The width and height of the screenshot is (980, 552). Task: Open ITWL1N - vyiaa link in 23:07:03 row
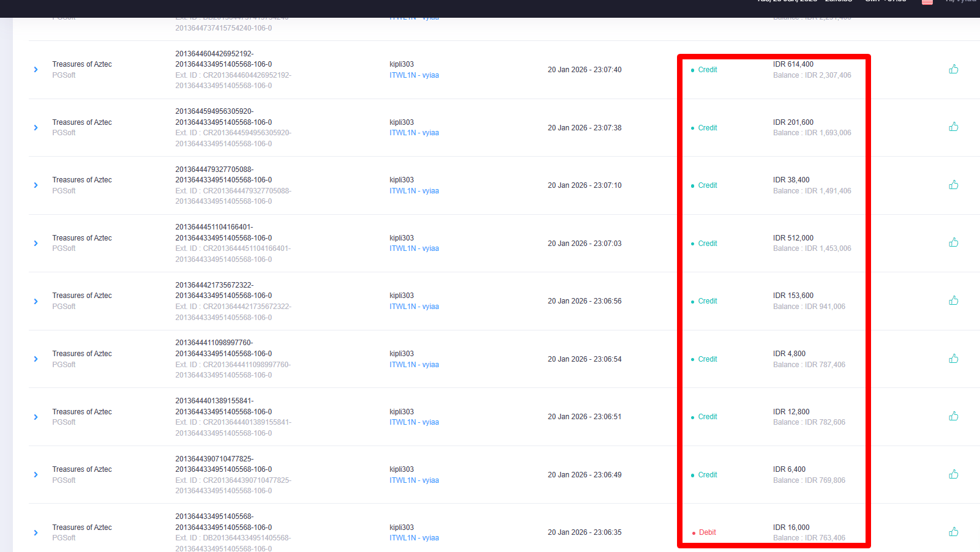pos(414,248)
